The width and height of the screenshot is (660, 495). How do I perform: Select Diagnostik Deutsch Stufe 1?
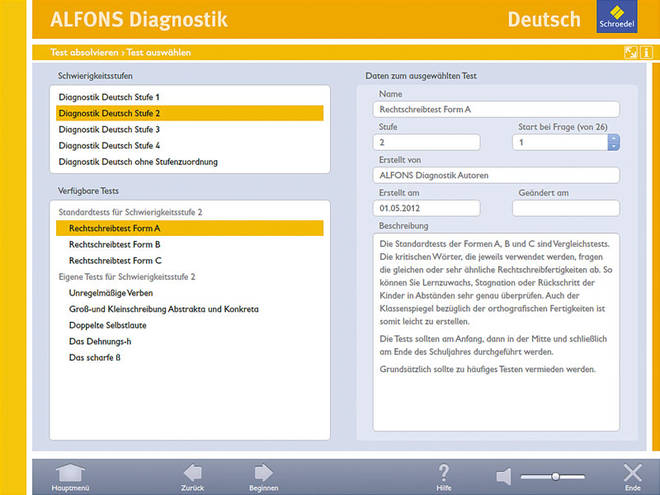190,97
